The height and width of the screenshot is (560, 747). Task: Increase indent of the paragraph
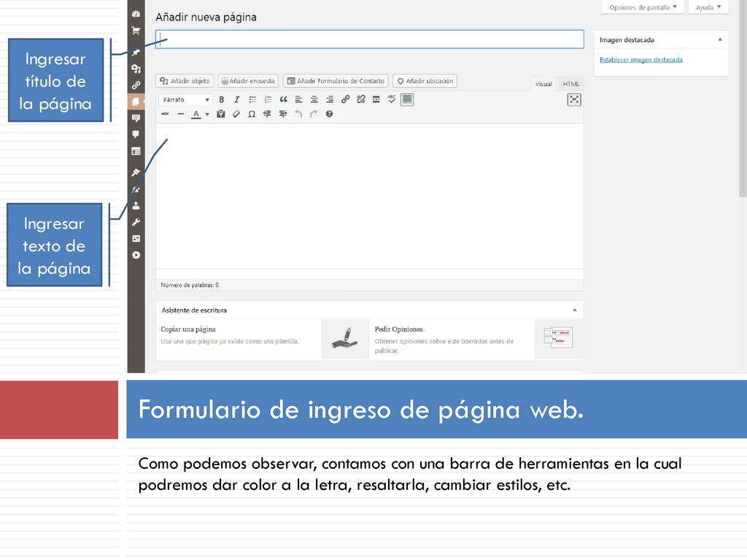pos(283,114)
